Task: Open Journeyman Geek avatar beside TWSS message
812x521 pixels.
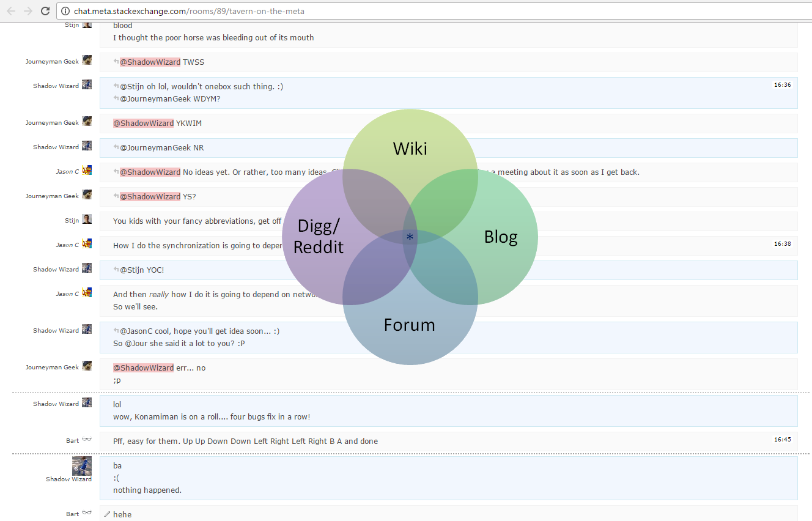Action: [87, 60]
